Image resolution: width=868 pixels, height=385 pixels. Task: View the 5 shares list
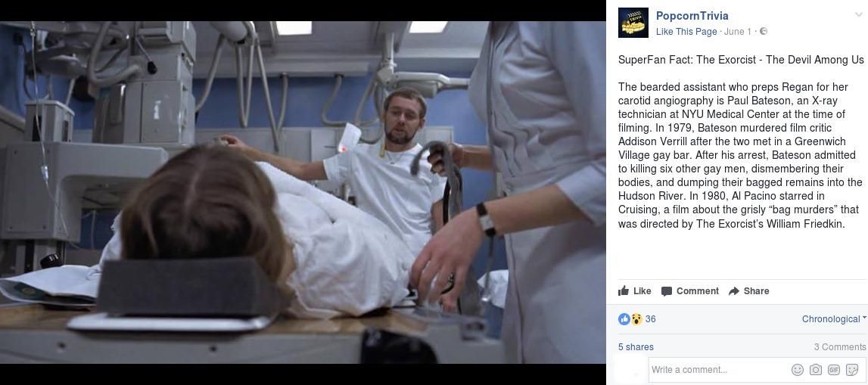[x=636, y=347]
